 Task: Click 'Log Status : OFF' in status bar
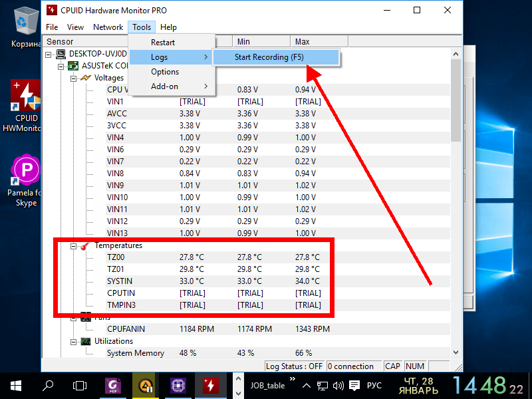pyautogui.click(x=294, y=366)
